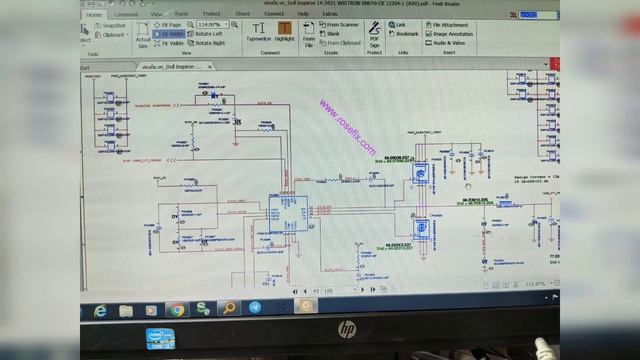Open the Help ribbon tab
This screenshot has width=640, height=360.
[x=303, y=14]
